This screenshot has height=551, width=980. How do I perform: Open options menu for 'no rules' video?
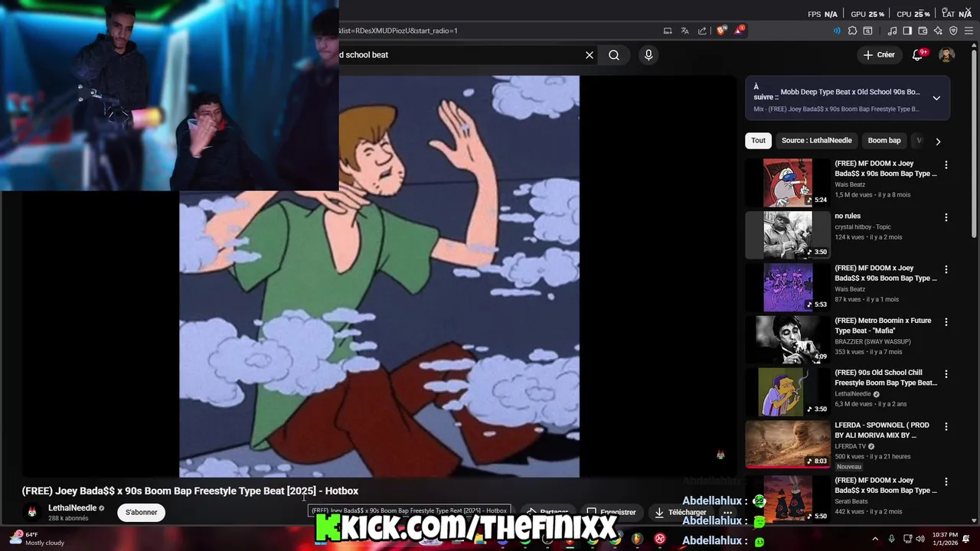pos(946,217)
